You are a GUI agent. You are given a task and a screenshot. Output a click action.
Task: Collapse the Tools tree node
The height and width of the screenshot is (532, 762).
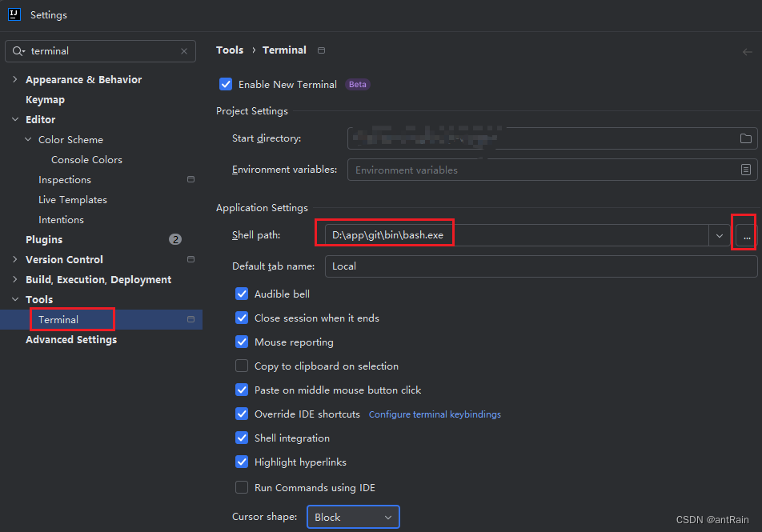click(15, 299)
